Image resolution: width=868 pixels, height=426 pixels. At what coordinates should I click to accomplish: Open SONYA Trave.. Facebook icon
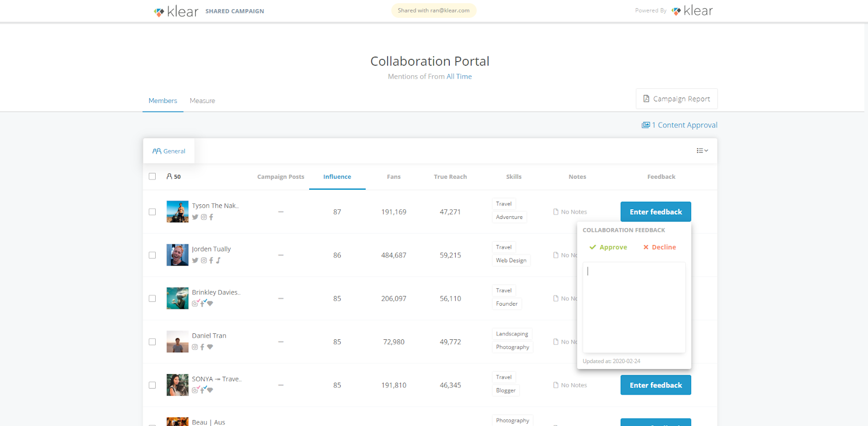coord(202,390)
